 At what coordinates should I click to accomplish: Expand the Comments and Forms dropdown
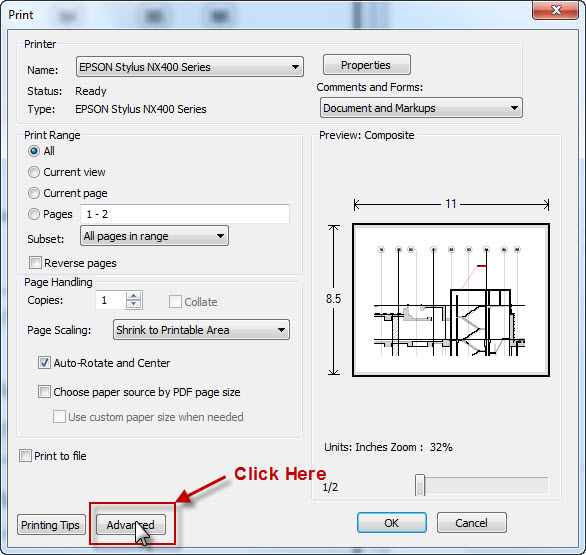click(x=421, y=108)
